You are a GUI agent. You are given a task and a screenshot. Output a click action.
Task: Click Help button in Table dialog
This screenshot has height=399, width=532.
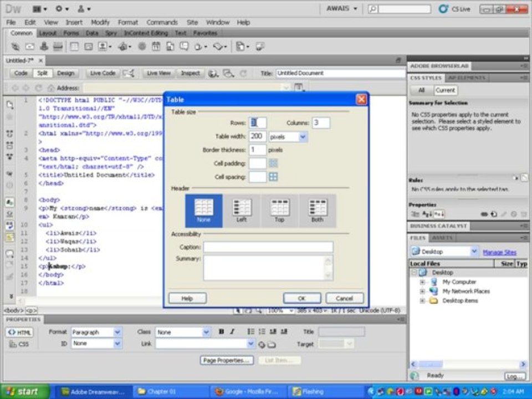187,298
